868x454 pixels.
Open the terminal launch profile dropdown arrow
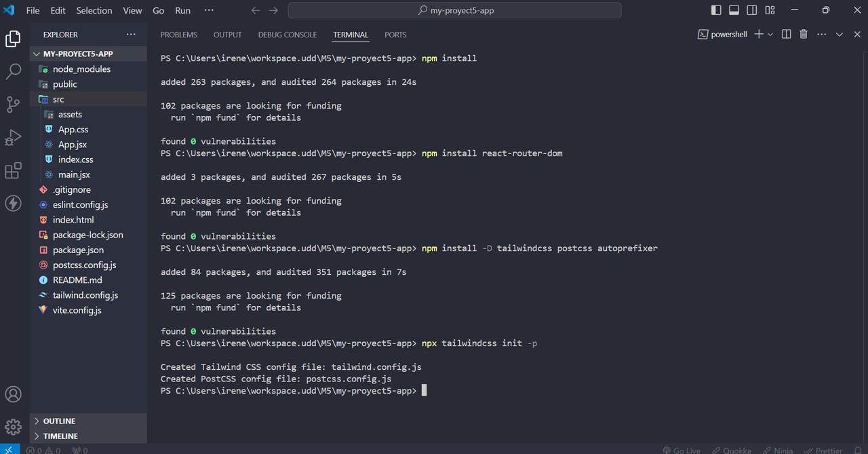770,34
